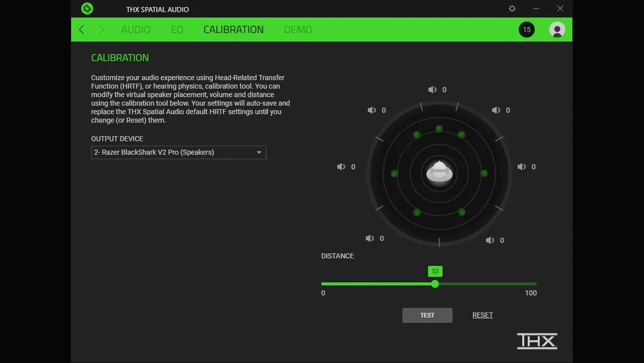Click the Razer logo icon in title bar
Image resolution: width=644 pixels, height=363 pixels.
tap(87, 9)
